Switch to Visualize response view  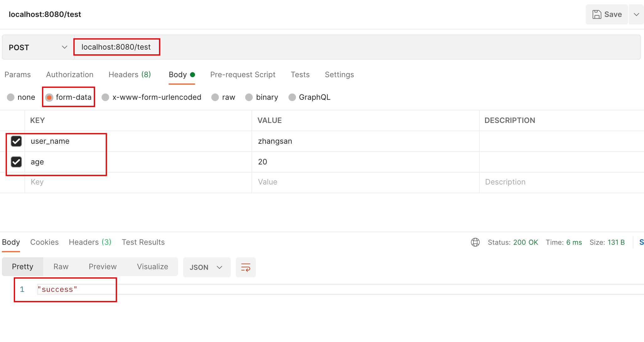(x=152, y=267)
